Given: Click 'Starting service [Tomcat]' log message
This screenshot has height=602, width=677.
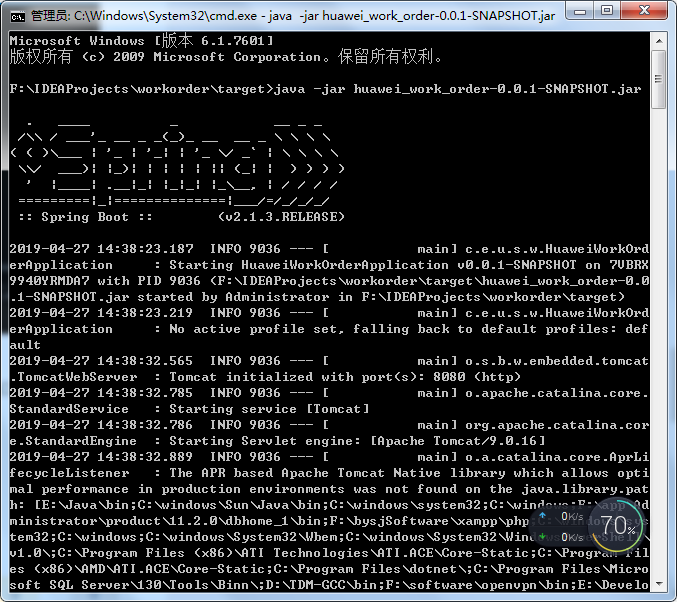Looking at the screenshot, I should 269,409.
